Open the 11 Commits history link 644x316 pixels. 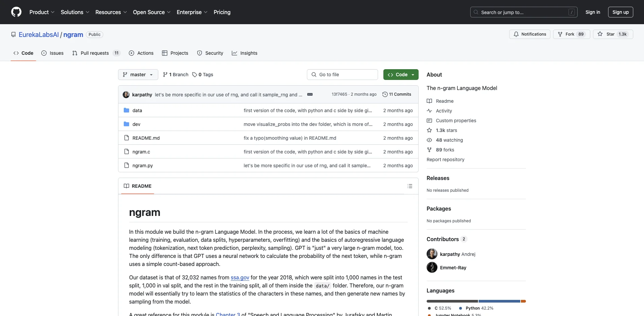[397, 94]
